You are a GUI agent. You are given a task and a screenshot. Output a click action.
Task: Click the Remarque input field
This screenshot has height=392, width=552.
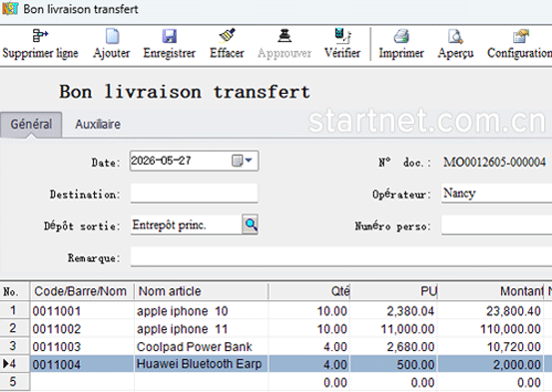[341, 256]
